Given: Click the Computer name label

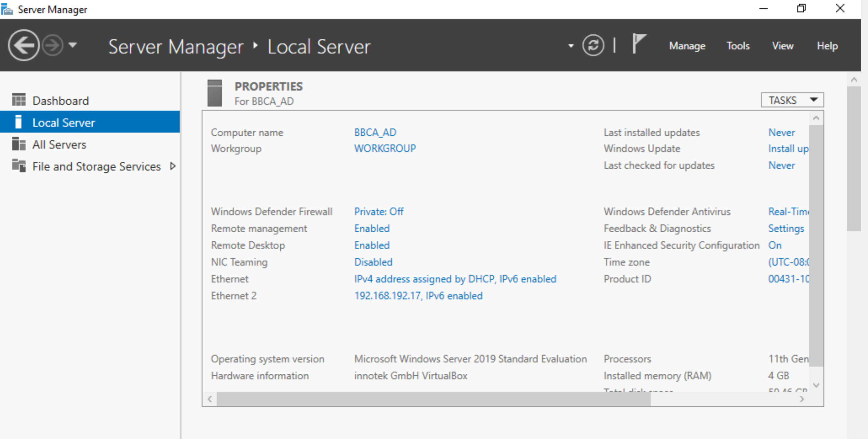Looking at the screenshot, I should pyautogui.click(x=247, y=132).
